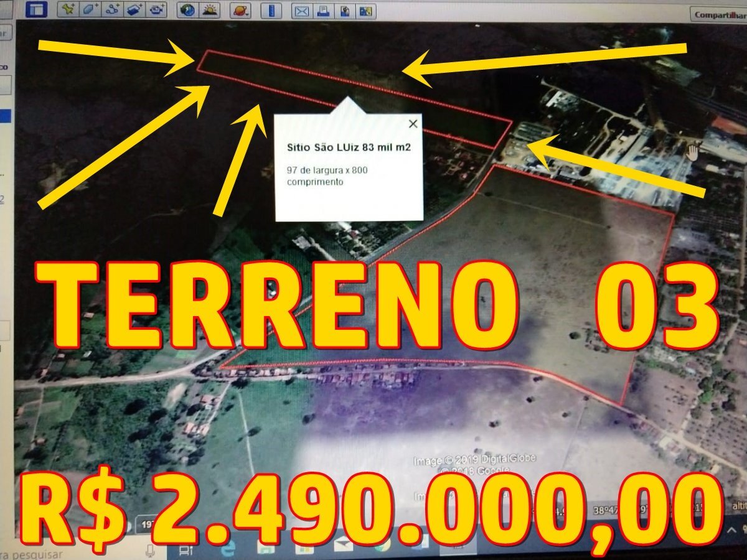Open View in Google Maps icon
Viewport: 747px width, 560px height.
[366, 11]
